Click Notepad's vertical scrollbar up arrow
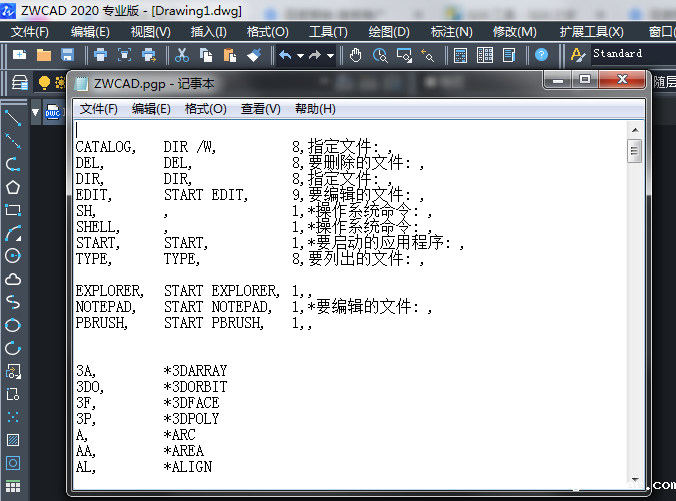Image resolution: width=676 pixels, height=501 pixels. tap(634, 129)
